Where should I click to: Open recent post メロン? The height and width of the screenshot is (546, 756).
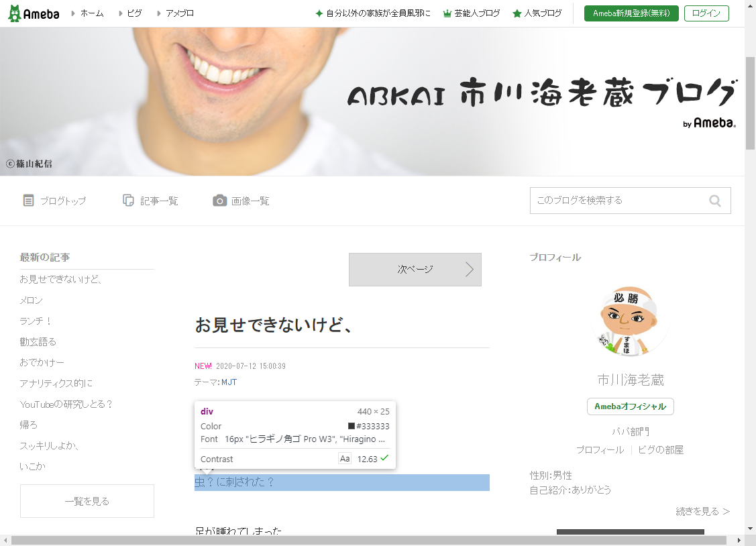(x=32, y=301)
